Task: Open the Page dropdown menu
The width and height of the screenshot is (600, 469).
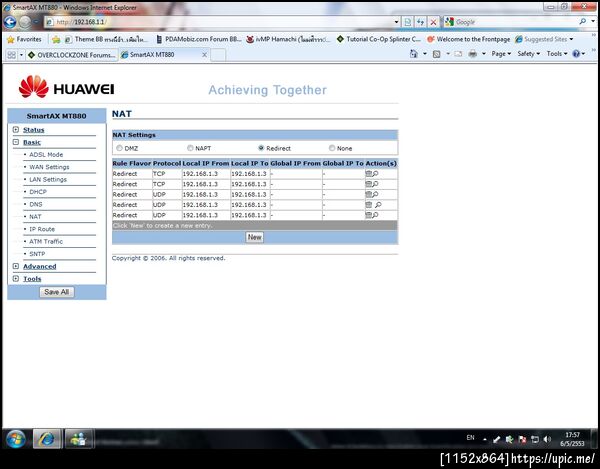Action: coord(501,54)
